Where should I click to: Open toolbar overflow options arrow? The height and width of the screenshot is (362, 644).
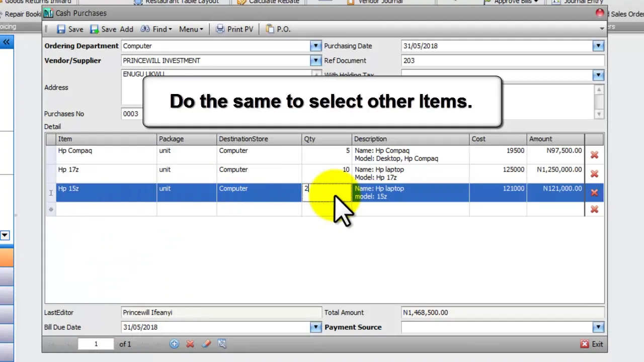[x=602, y=29]
